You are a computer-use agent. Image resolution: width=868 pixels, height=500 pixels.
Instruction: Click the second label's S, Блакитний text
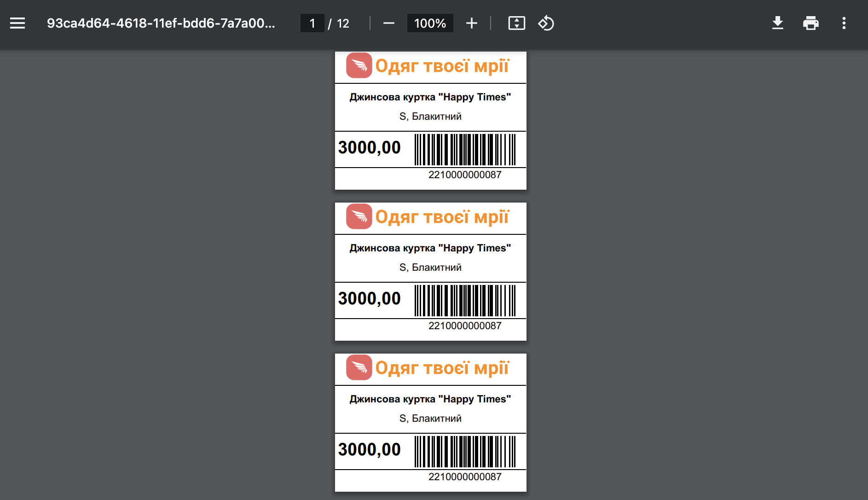point(430,267)
